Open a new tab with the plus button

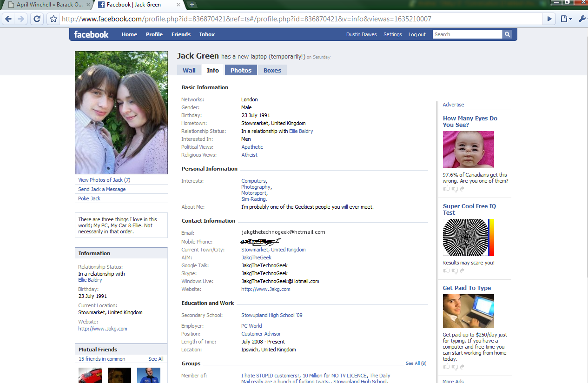click(192, 5)
